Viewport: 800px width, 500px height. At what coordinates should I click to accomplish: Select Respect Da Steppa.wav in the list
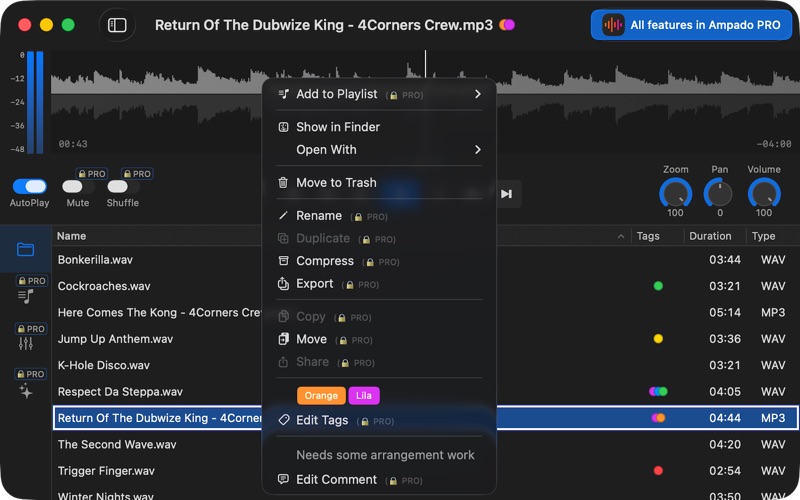(426, 392)
